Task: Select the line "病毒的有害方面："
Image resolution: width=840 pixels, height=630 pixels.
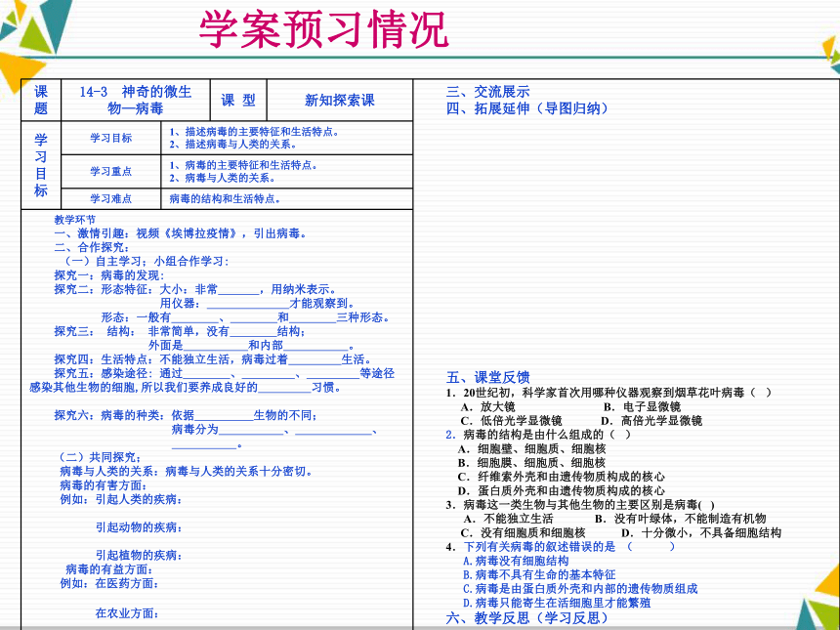Action: [x=104, y=485]
